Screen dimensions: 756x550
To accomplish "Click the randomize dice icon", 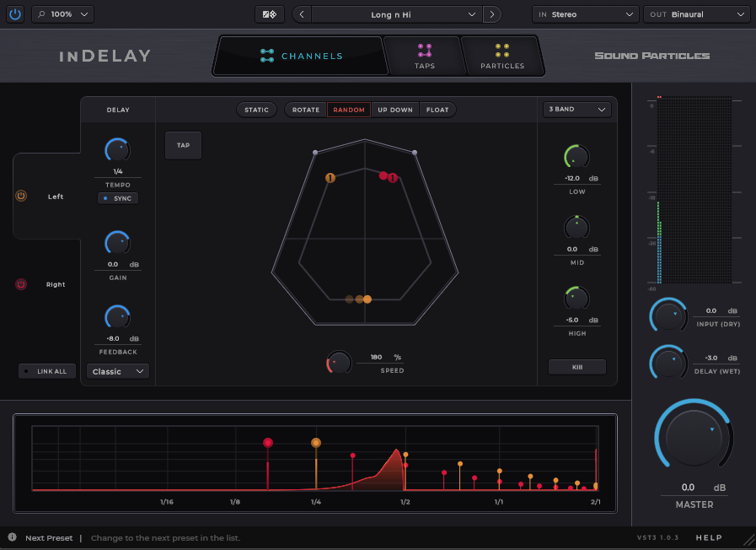I will [x=270, y=14].
